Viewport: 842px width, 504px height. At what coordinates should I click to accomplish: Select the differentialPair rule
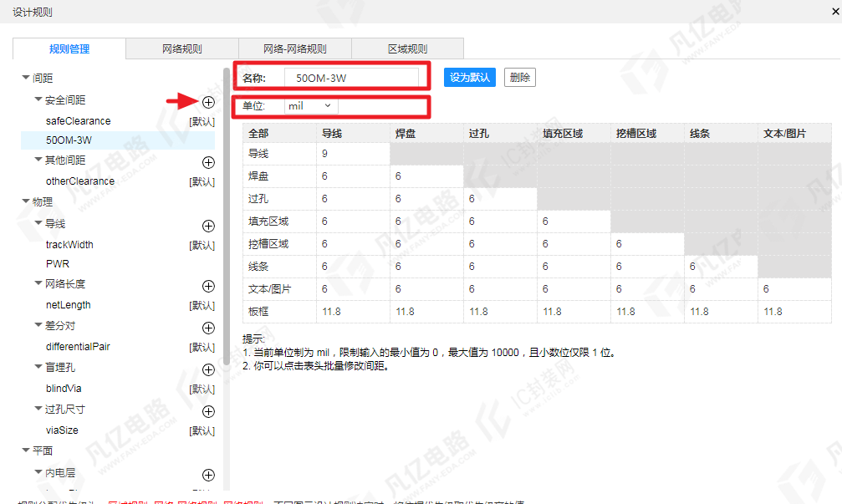coord(78,346)
